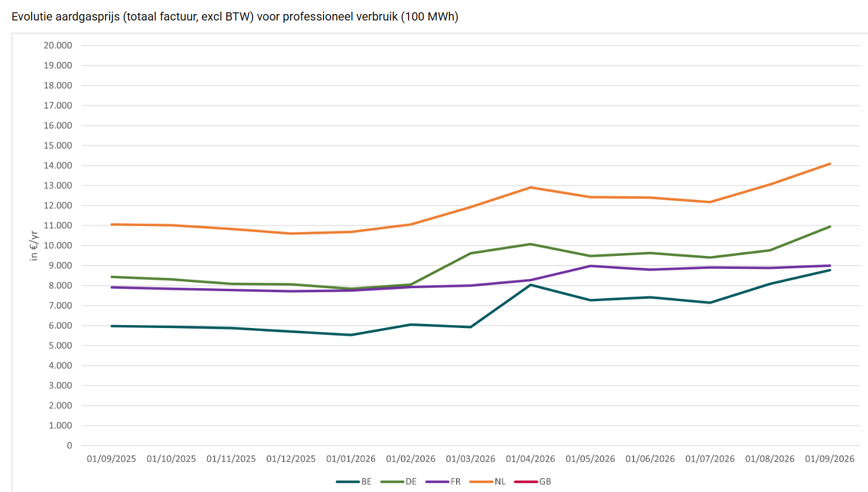Select the 01/08/2026 date label
The height and width of the screenshot is (492, 868).
pos(770,459)
